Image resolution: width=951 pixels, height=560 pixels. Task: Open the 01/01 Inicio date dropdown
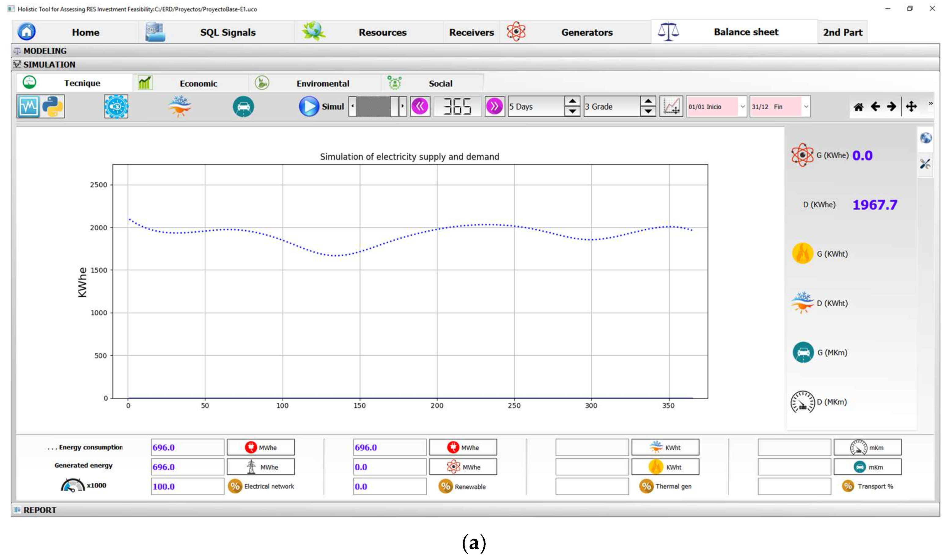(742, 107)
